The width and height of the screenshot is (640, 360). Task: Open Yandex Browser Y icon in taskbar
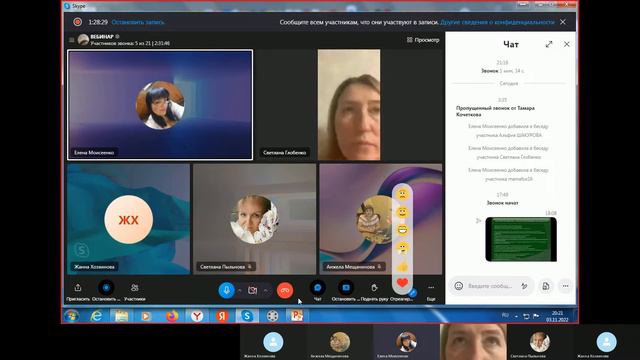point(197,316)
